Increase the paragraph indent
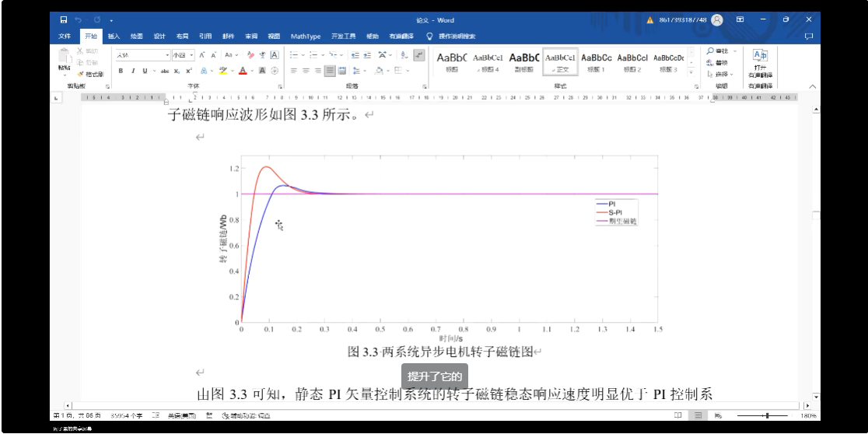The height and width of the screenshot is (434, 868). click(x=366, y=55)
